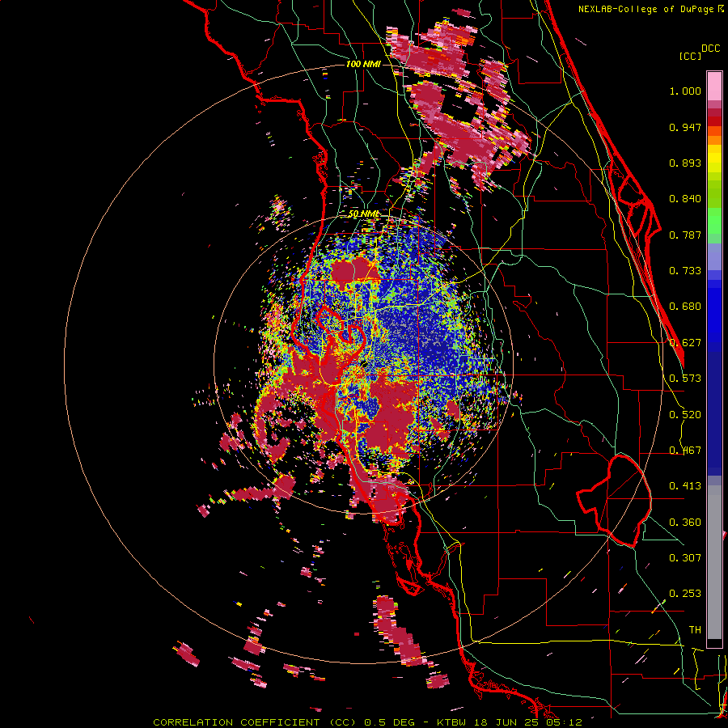
Task: Click the 100 NMI range ring label
Action: pos(363,64)
